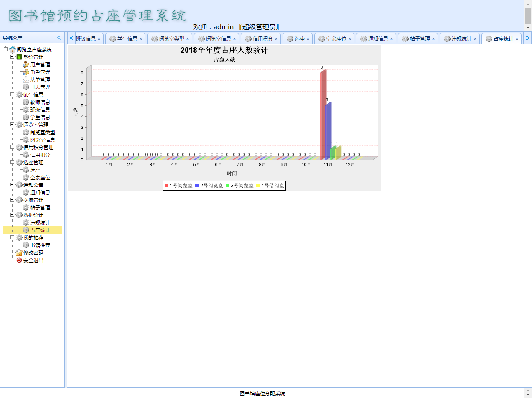The image size is (532, 398).
Task: Collapse the 师生信息 tree node
Action: coord(12,94)
